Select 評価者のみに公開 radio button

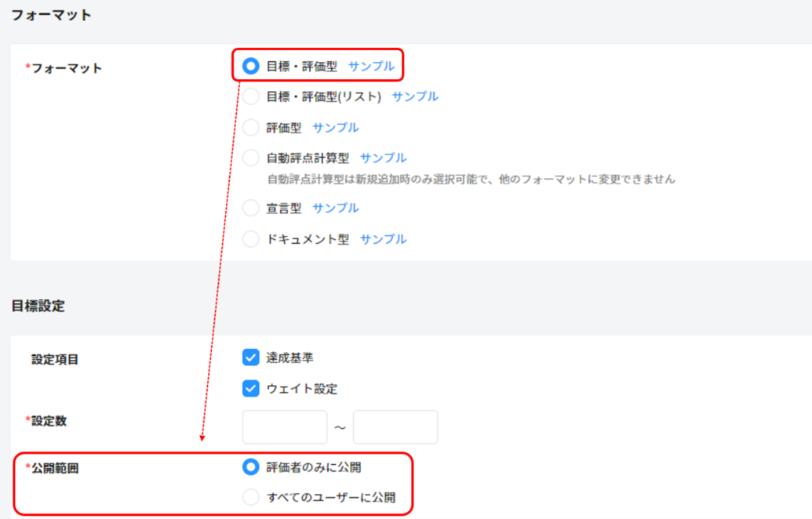click(x=251, y=467)
